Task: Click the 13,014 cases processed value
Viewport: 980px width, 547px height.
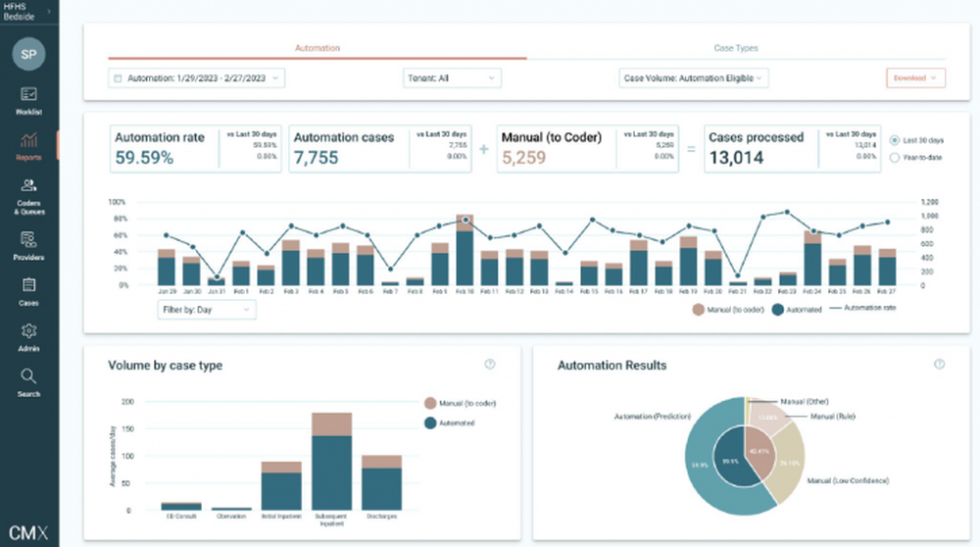Action: (736, 158)
